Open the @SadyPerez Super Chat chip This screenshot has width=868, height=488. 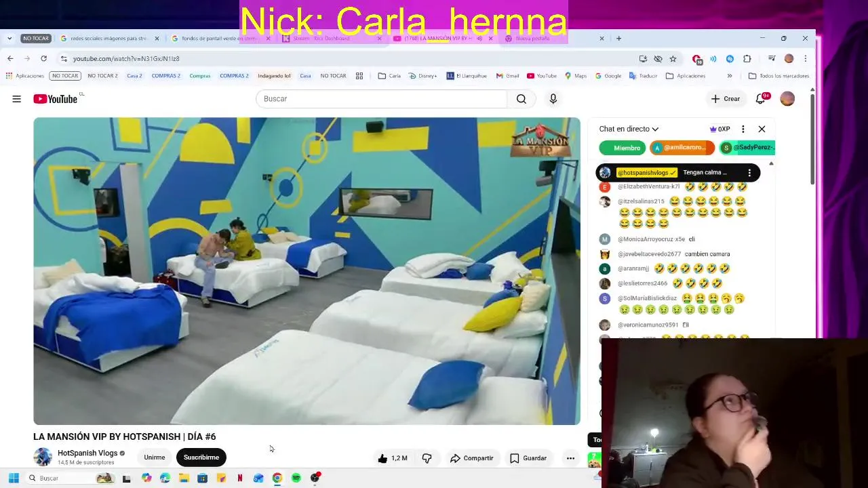coord(747,148)
